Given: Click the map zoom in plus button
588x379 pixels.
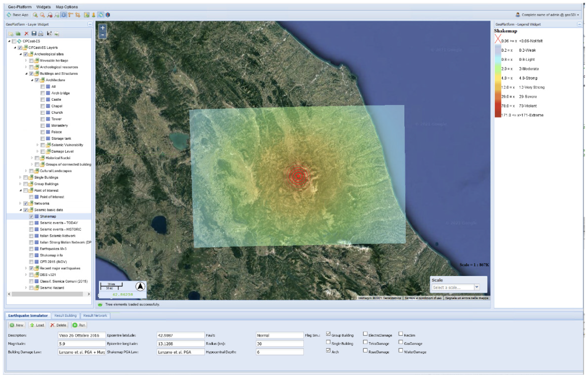Looking at the screenshot, I should 103,28.
